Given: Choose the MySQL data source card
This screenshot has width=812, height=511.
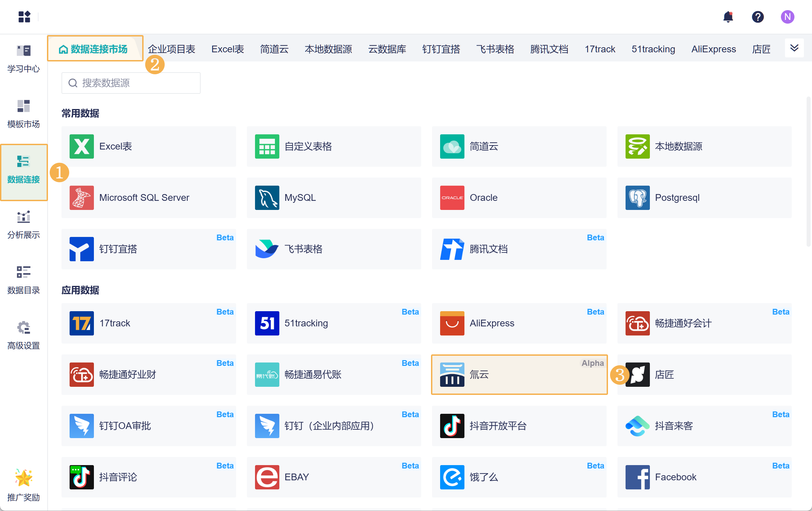Looking at the screenshot, I should [334, 198].
